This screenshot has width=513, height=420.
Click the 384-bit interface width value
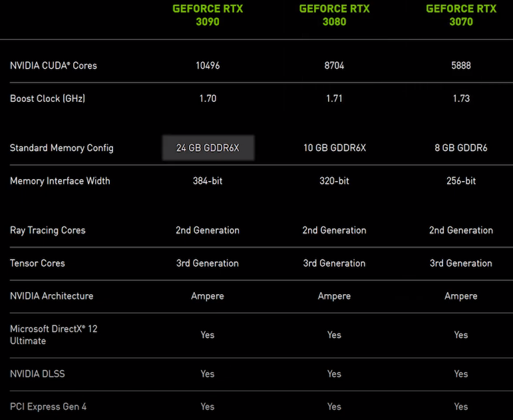[x=208, y=180]
